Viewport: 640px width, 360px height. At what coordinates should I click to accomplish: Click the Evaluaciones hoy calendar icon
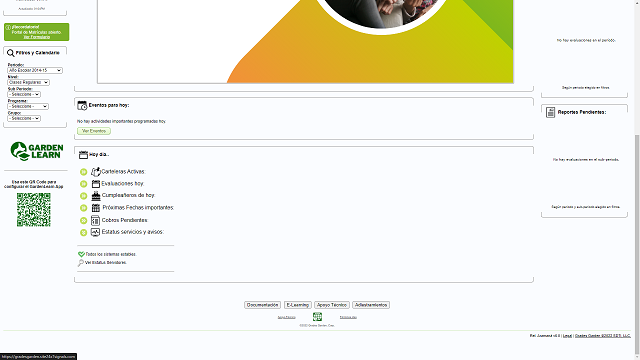tap(96, 184)
